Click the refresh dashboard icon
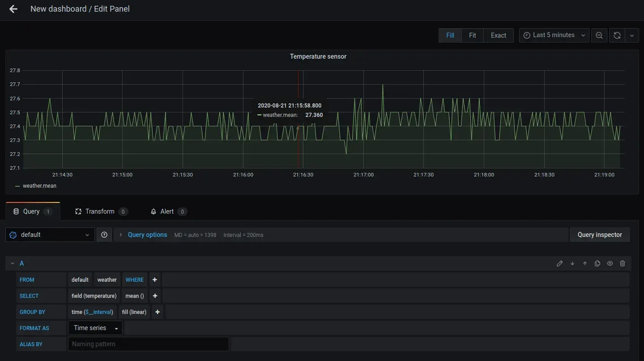Screen dimensions: 644x361 click(617, 35)
